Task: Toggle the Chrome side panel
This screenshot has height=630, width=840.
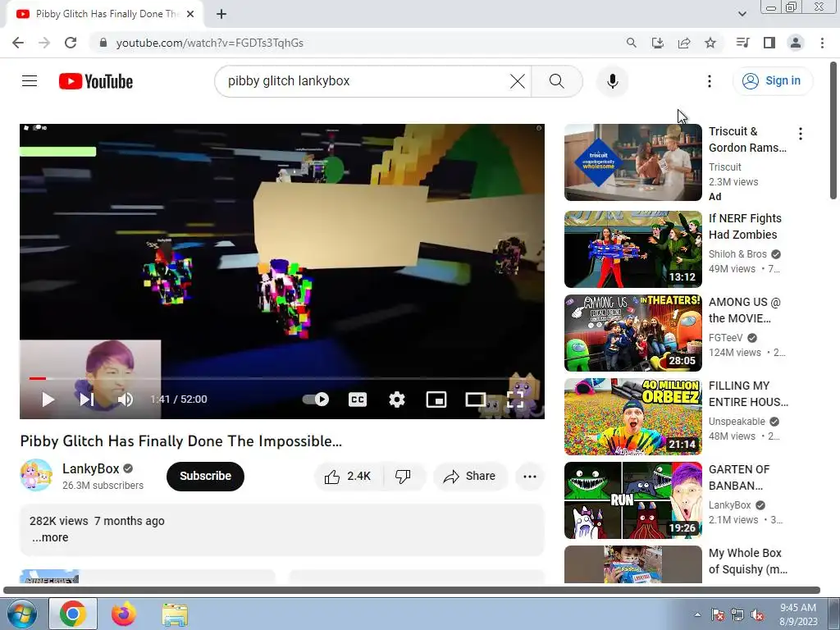Action: tap(769, 43)
